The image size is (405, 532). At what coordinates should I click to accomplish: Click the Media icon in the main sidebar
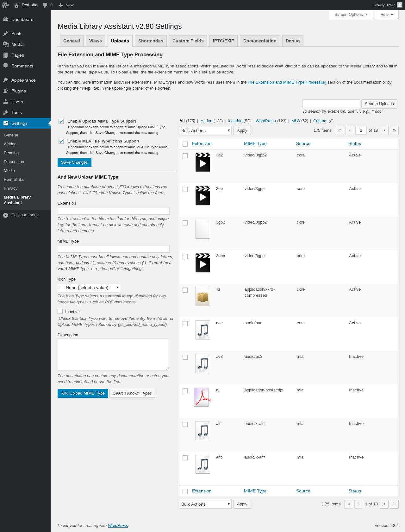[6, 44]
